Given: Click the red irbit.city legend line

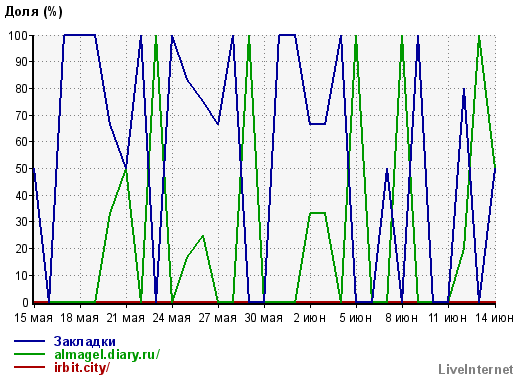Looking at the screenshot, I should click(x=29, y=367).
